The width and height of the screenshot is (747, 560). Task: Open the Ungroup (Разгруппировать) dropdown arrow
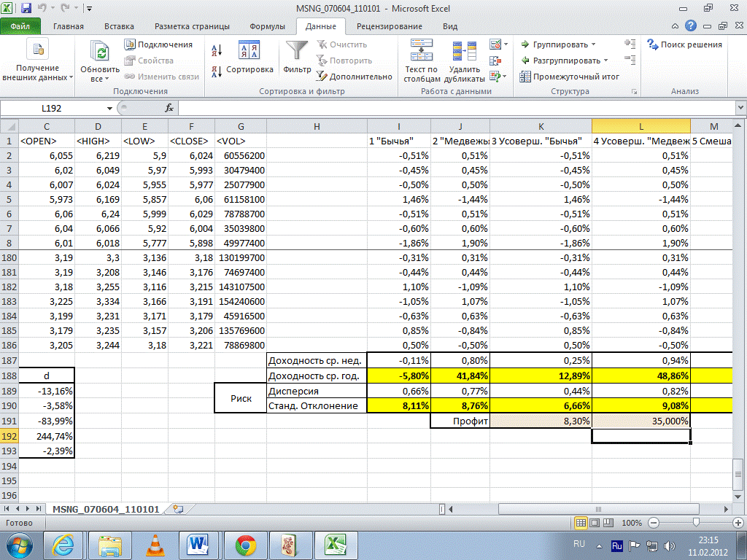(x=605, y=61)
